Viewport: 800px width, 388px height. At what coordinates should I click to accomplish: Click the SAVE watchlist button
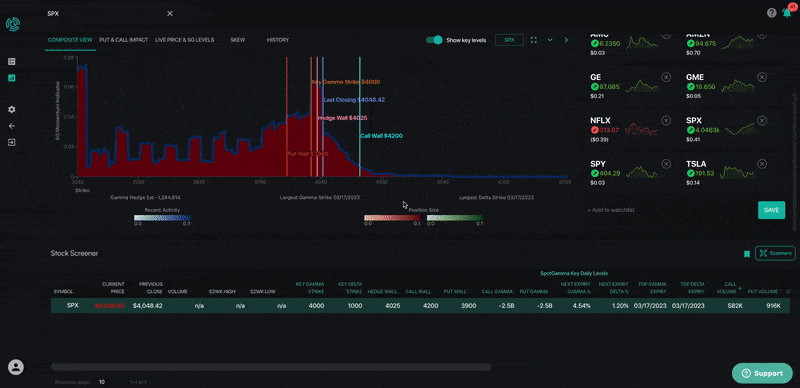tap(771, 210)
